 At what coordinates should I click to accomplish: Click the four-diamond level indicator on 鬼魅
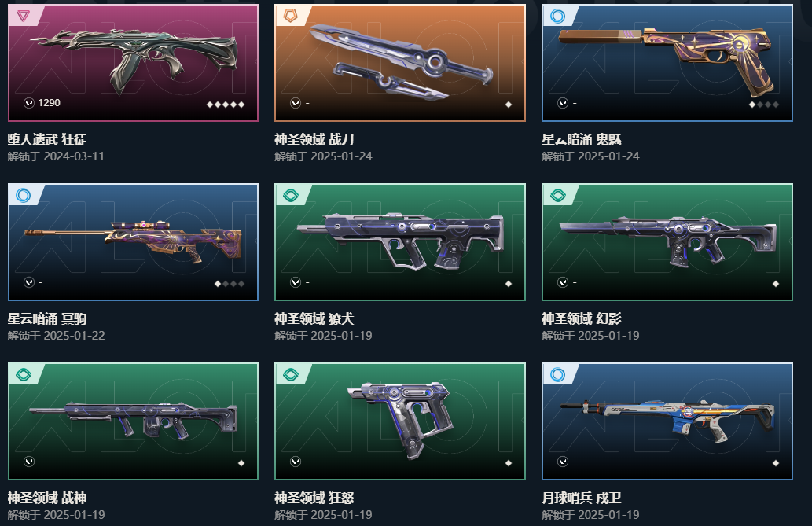(x=764, y=104)
